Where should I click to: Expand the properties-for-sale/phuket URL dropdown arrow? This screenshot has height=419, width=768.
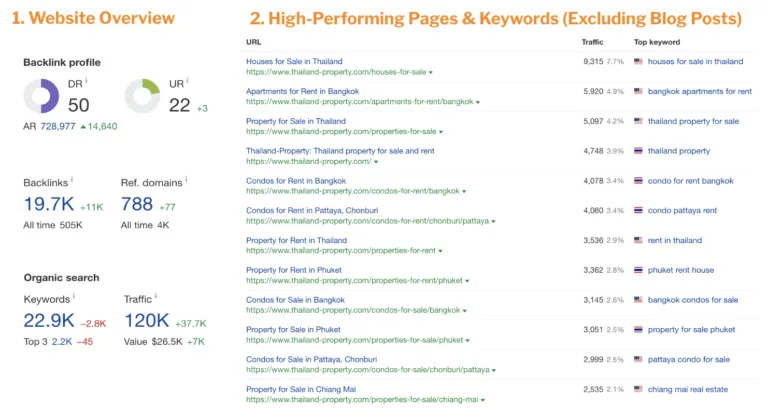pos(468,341)
